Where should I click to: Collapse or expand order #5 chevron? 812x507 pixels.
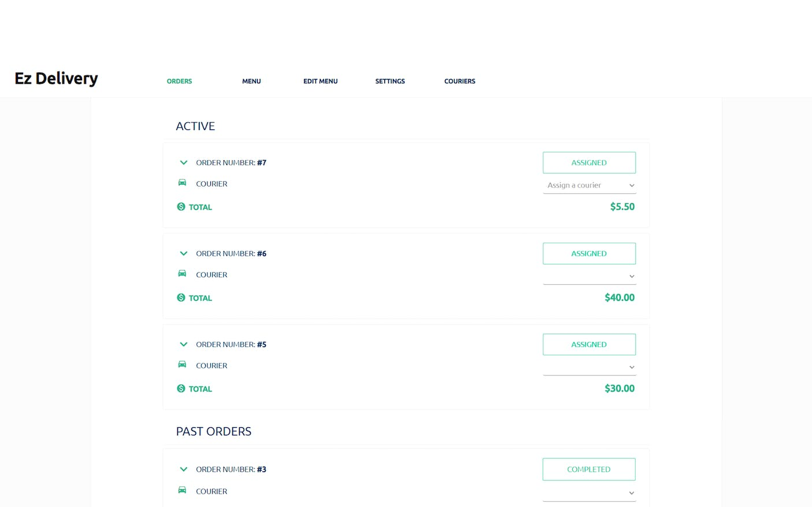[x=184, y=345]
